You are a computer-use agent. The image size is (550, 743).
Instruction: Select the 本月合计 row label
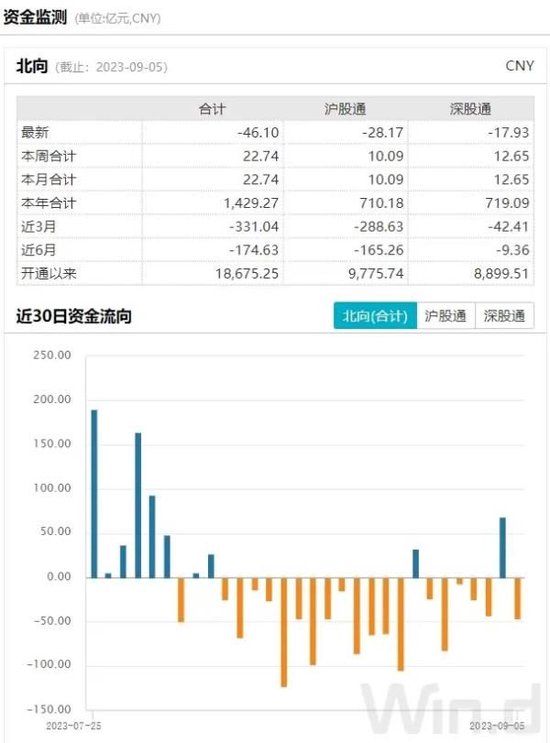point(48,180)
